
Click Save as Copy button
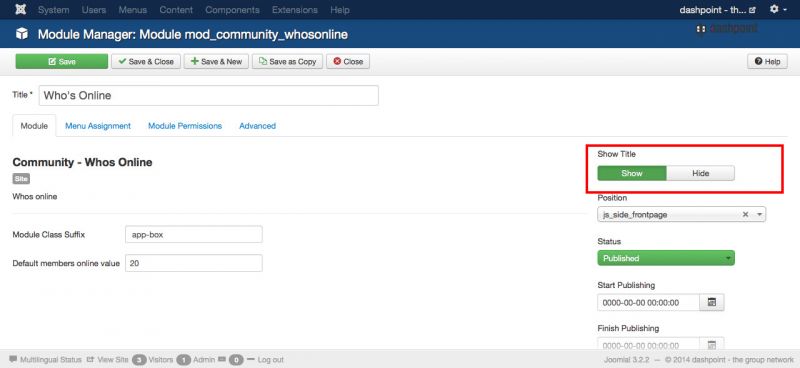coord(288,61)
